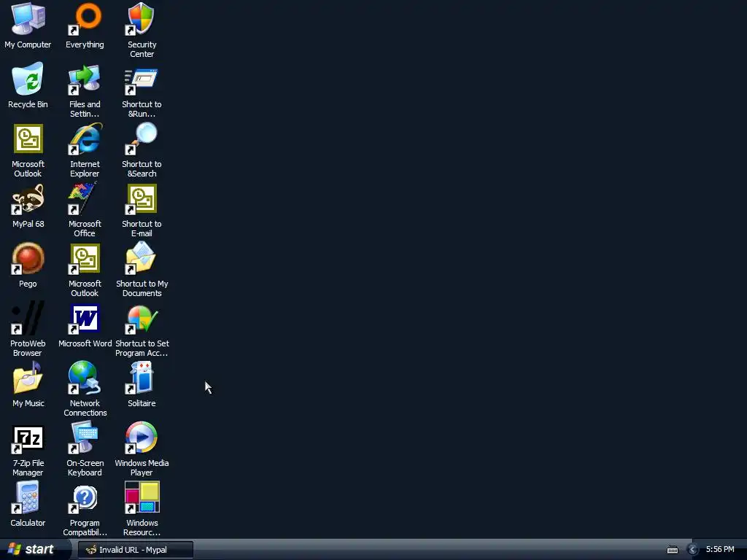Select the non-shortcut Microsoft Outlook icon
This screenshot has height=560, width=747.
pos(28,139)
